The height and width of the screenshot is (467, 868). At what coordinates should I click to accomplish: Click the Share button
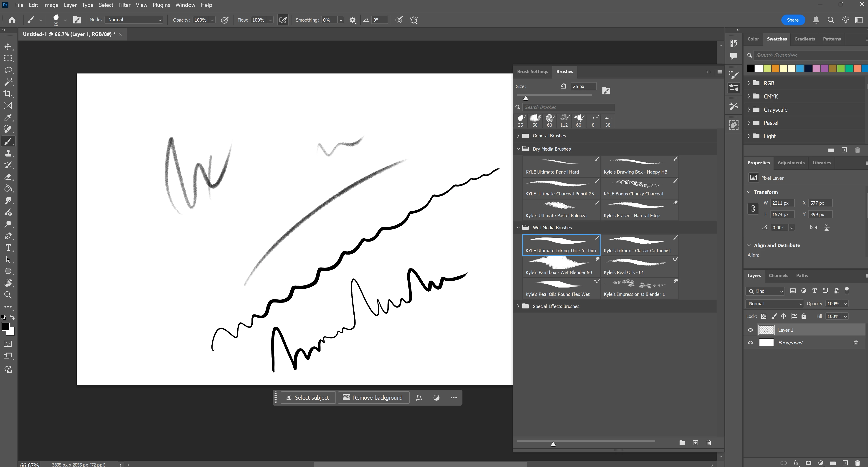[x=792, y=20]
